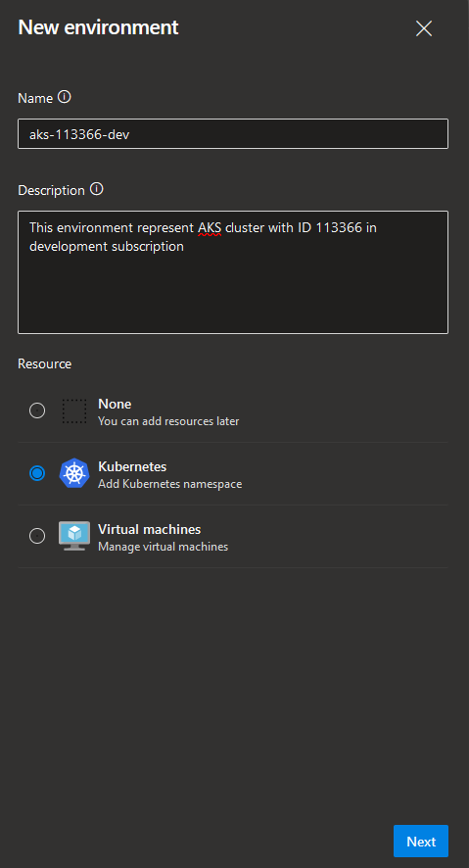Click the 'You can add resources later' text

tap(168, 422)
